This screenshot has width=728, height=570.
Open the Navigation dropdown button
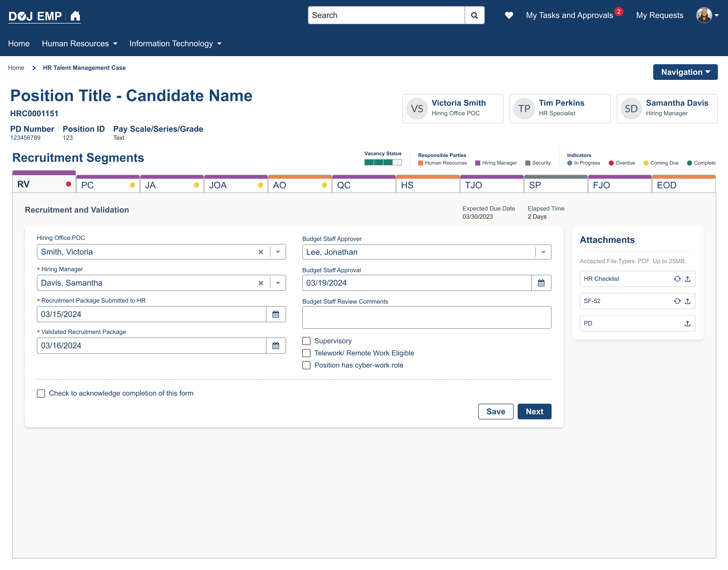[685, 72]
